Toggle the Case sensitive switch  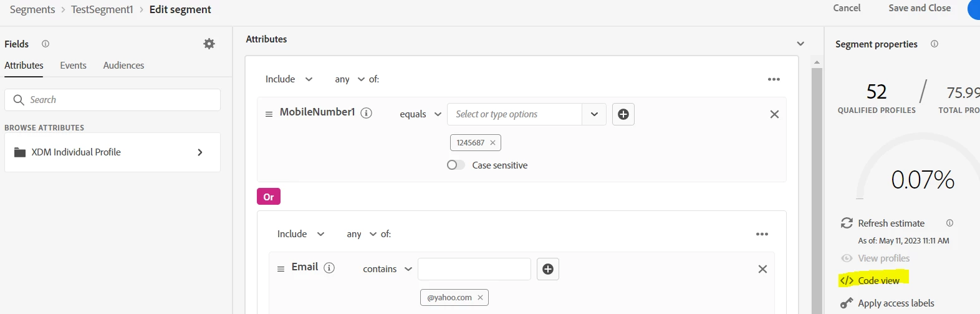456,165
